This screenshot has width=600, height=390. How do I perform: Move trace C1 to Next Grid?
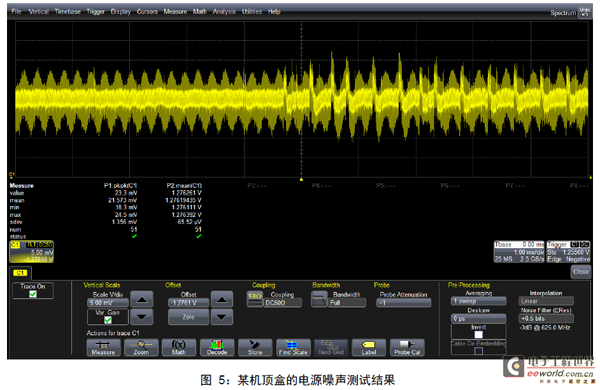[x=331, y=347]
